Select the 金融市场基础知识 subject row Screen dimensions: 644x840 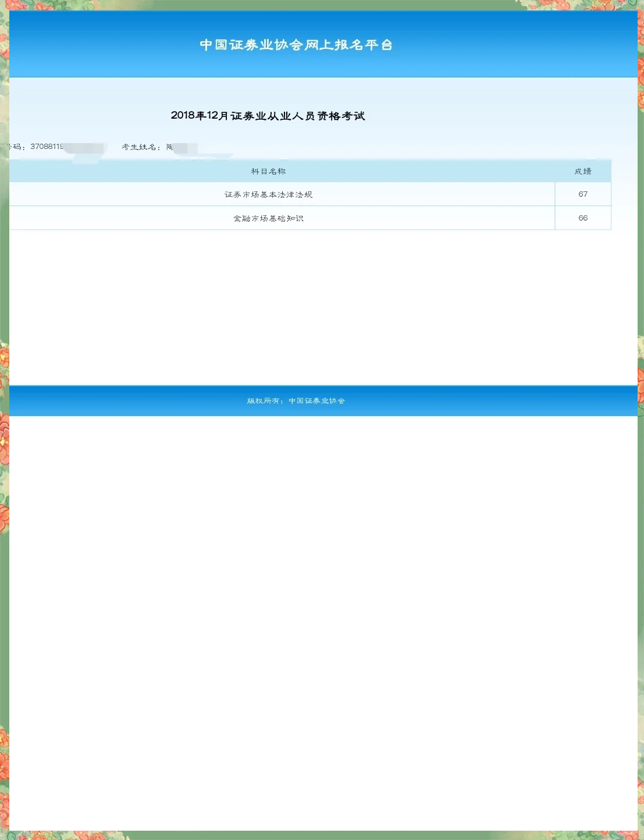pos(268,218)
